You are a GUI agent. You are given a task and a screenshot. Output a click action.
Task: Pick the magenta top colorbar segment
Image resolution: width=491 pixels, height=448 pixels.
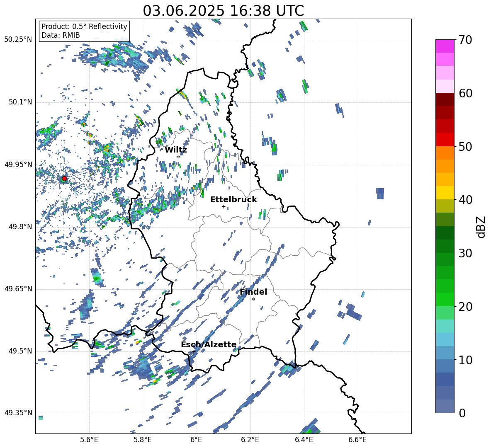445,46
